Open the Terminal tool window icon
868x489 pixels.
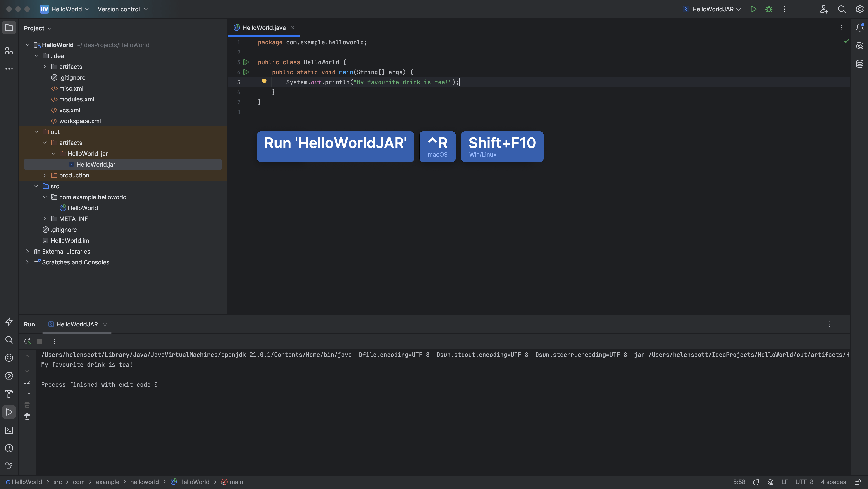(9, 430)
